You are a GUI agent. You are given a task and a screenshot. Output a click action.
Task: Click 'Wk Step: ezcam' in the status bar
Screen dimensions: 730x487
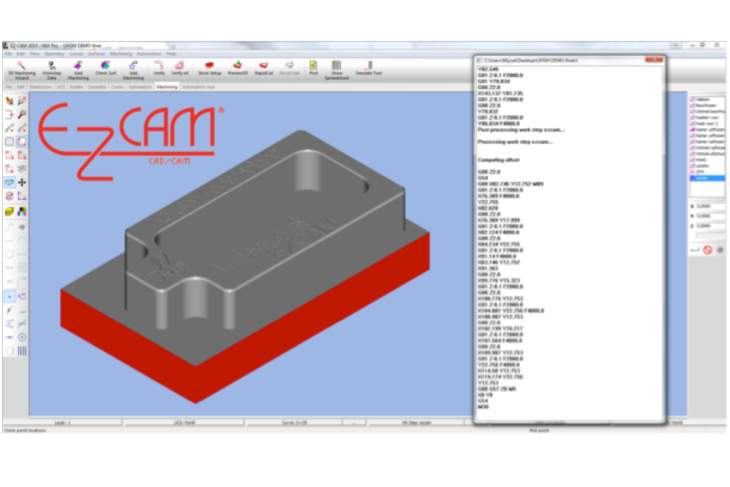click(x=416, y=423)
